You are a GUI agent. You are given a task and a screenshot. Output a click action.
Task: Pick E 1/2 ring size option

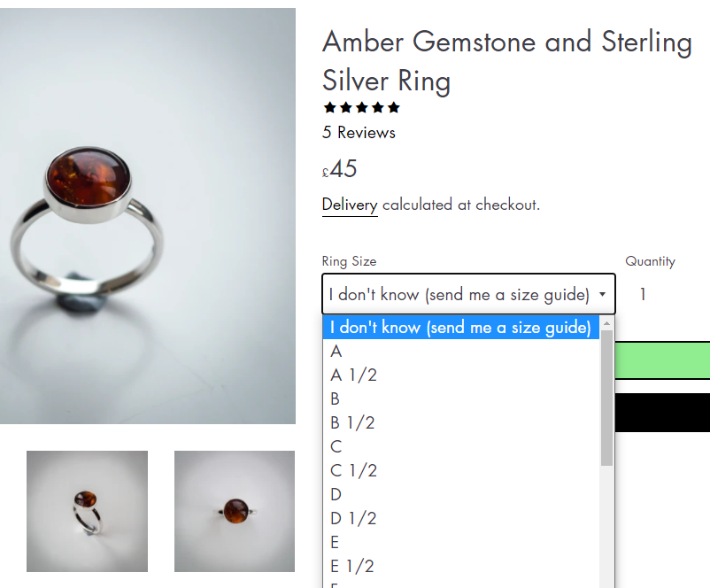tap(353, 567)
